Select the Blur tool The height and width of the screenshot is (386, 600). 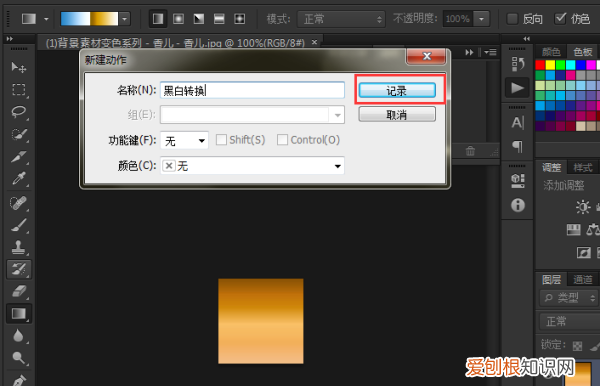pos(18,336)
